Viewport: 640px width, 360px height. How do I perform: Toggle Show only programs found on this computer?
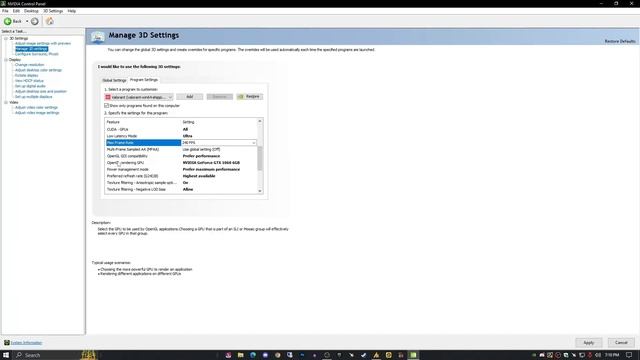[x=107, y=106]
